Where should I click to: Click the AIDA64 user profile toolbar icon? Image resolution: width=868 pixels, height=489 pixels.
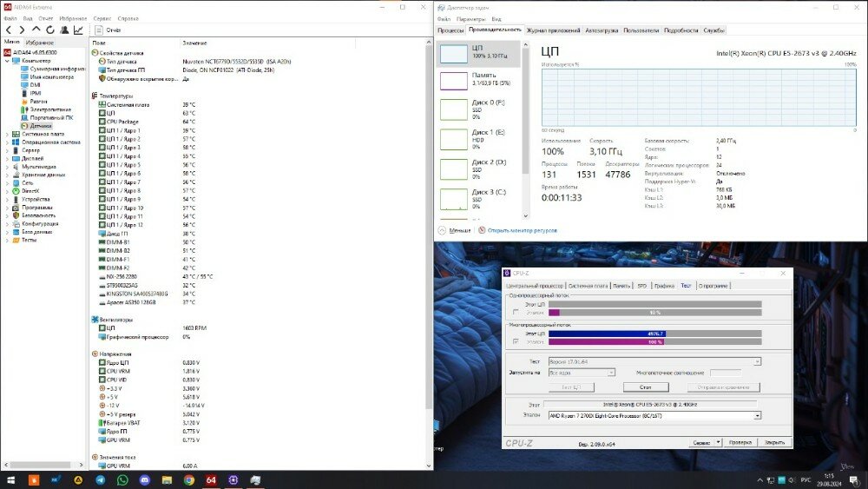pos(64,30)
